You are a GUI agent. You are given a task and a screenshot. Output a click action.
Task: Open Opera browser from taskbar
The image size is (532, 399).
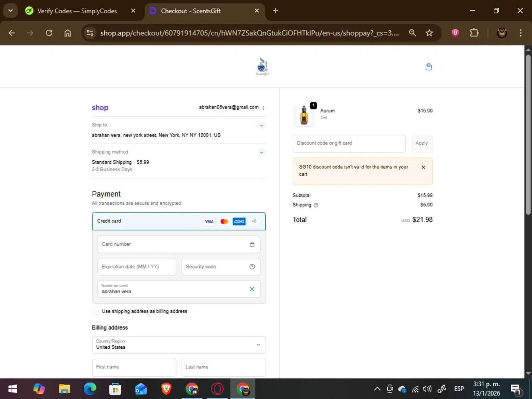click(x=217, y=389)
